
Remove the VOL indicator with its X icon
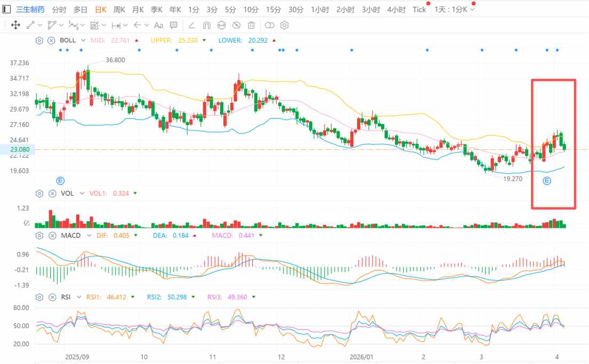point(52,193)
